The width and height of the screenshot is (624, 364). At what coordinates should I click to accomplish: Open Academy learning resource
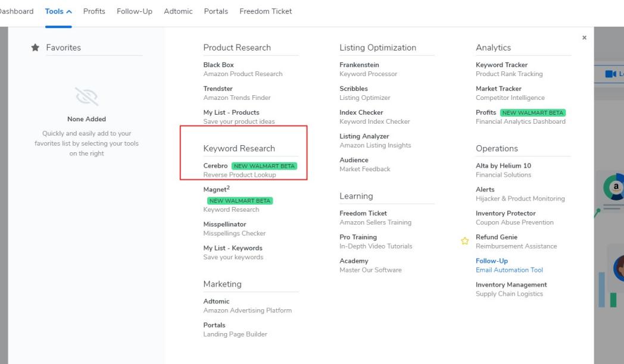pos(354,261)
